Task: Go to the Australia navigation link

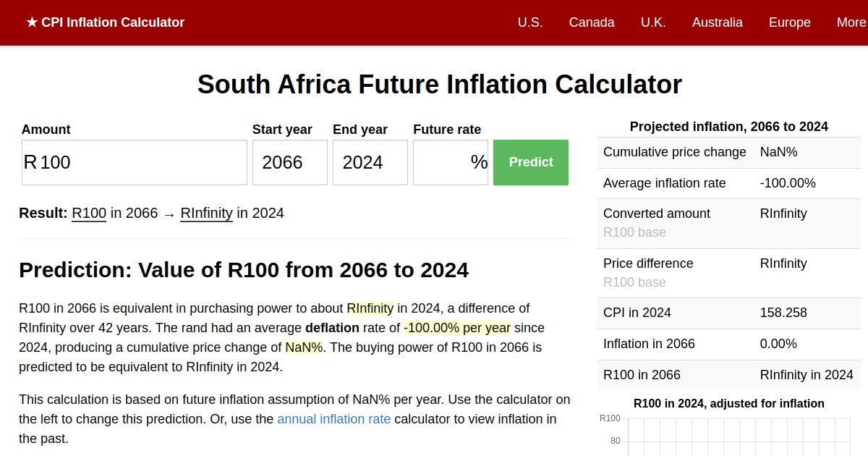Action: (x=717, y=22)
